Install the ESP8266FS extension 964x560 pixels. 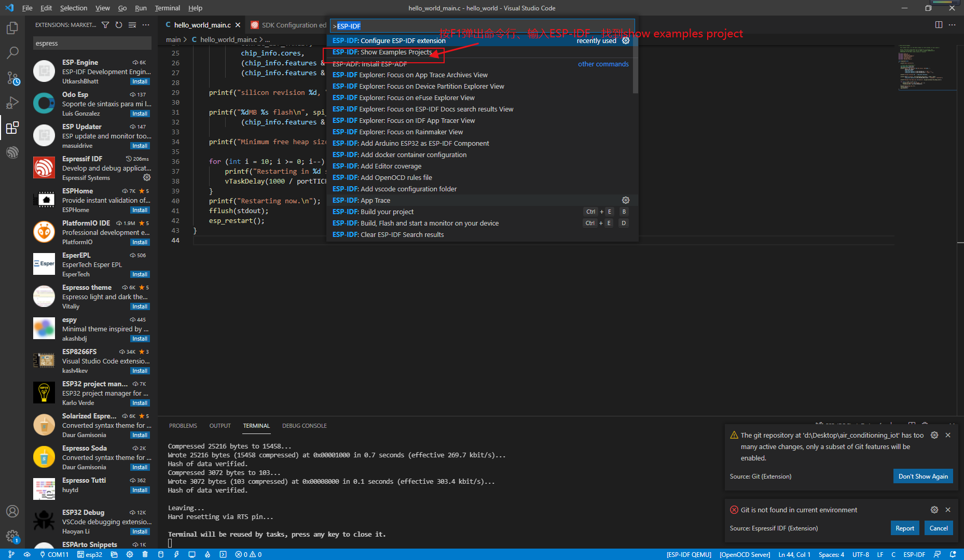coord(140,371)
